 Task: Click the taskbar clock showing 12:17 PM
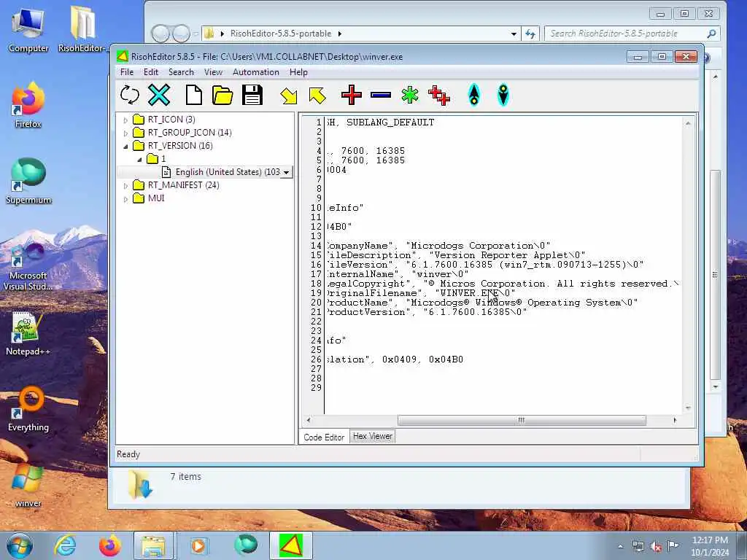[x=710, y=546]
